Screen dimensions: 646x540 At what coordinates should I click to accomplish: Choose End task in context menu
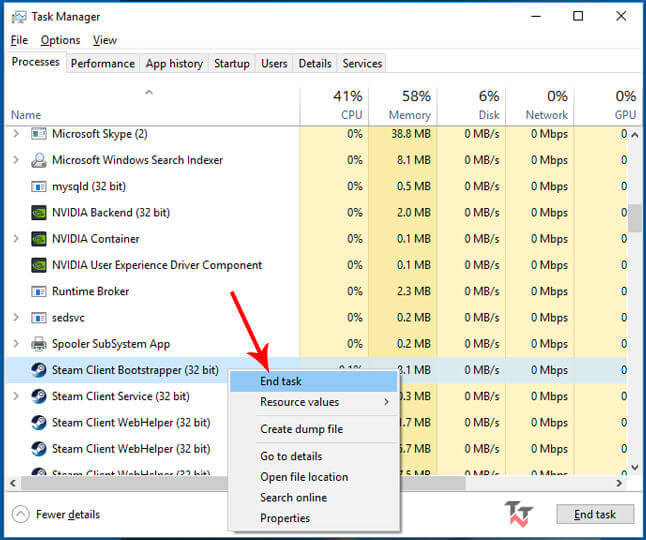click(314, 381)
